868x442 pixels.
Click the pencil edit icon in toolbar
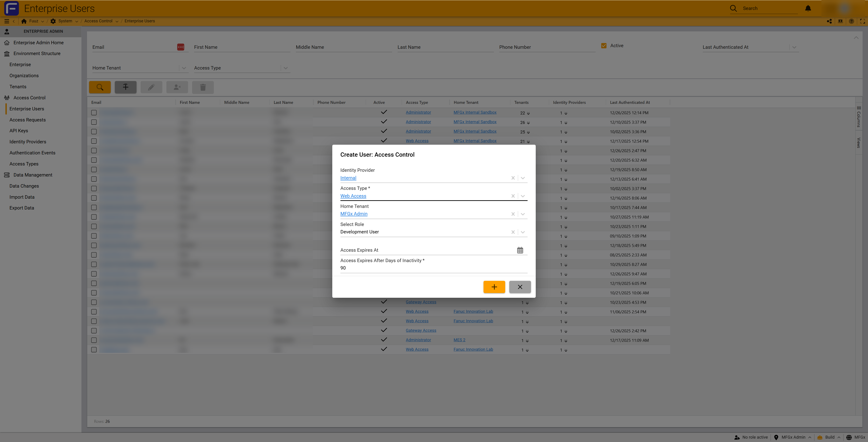[151, 87]
